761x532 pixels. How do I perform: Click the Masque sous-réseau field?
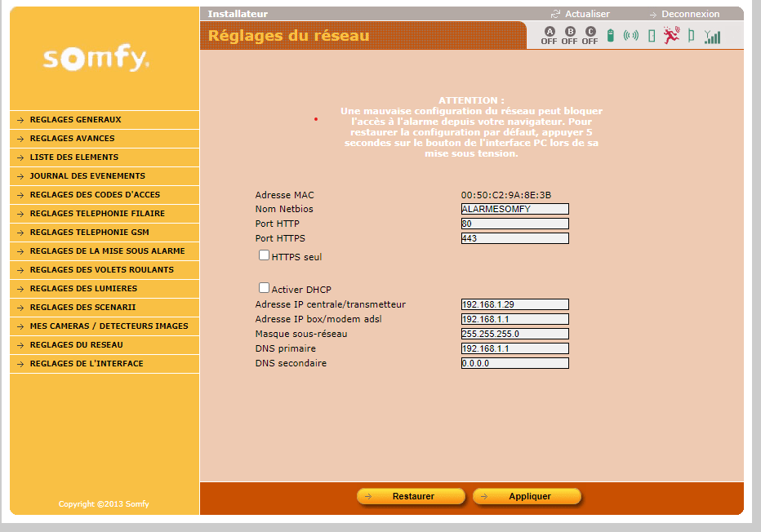tap(515, 334)
